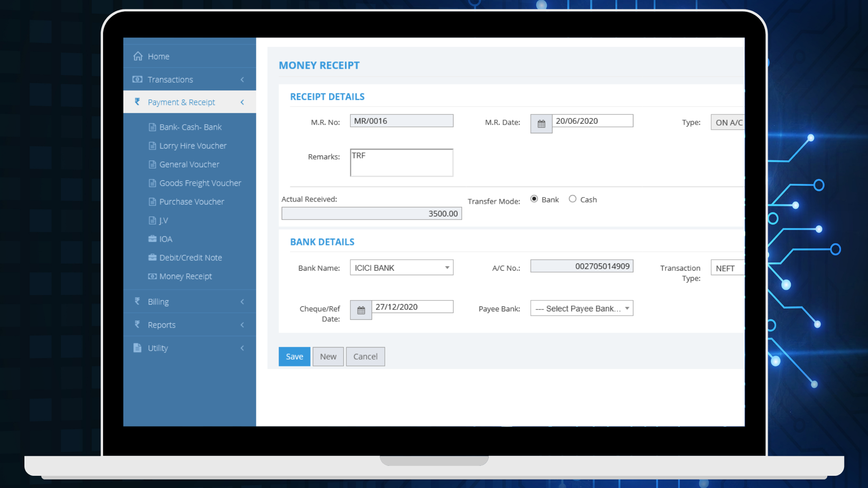Open Money Receipt menu item
868x488 pixels.
(185, 276)
